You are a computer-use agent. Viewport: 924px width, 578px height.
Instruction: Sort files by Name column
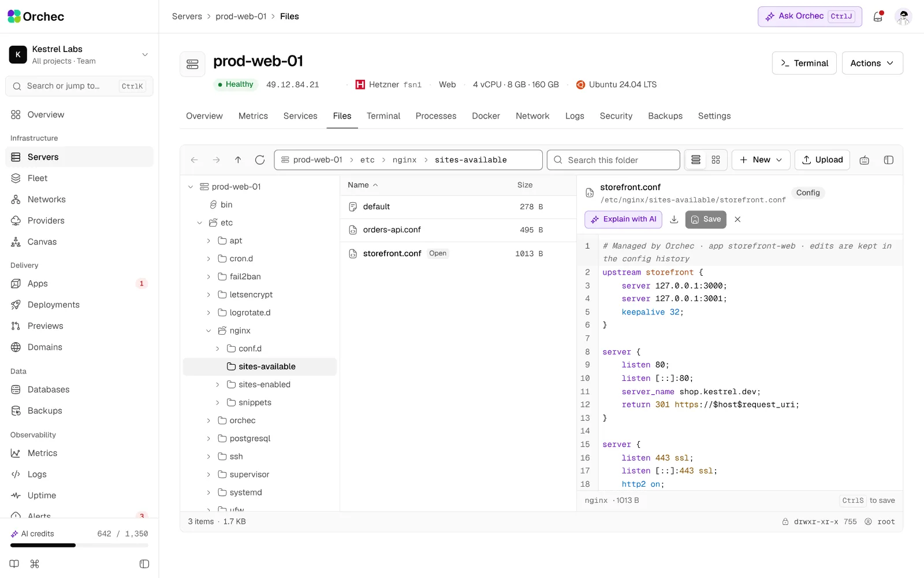coord(363,185)
